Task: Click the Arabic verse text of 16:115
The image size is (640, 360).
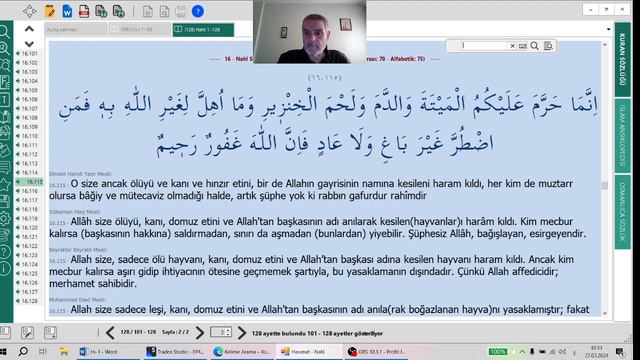Action: (x=328, y=124)
